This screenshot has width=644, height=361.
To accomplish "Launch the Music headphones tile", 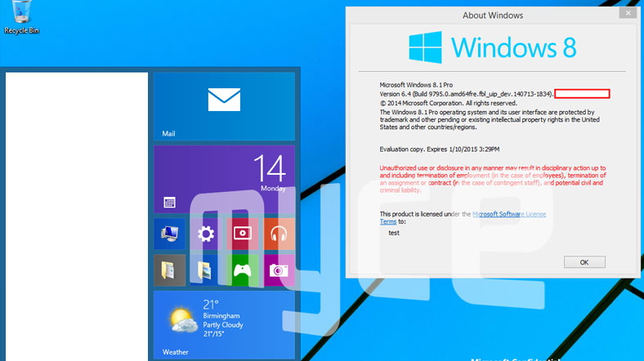I will tap(279, 234).
